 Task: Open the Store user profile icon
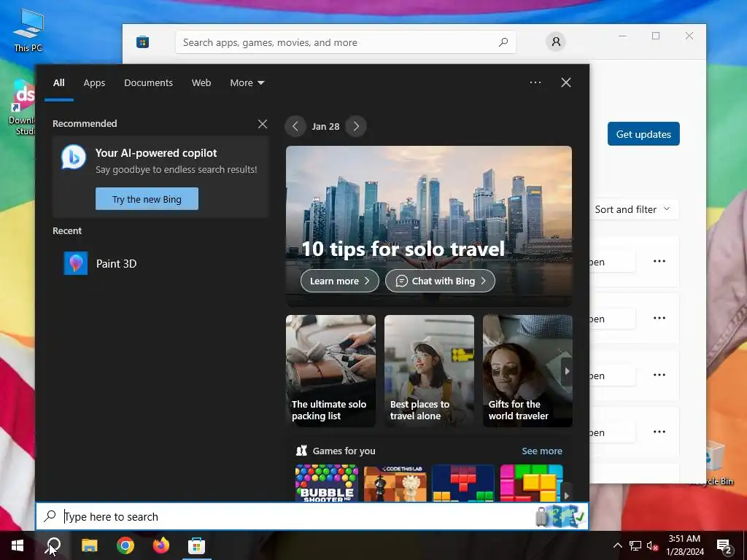(x=555, y=42)
